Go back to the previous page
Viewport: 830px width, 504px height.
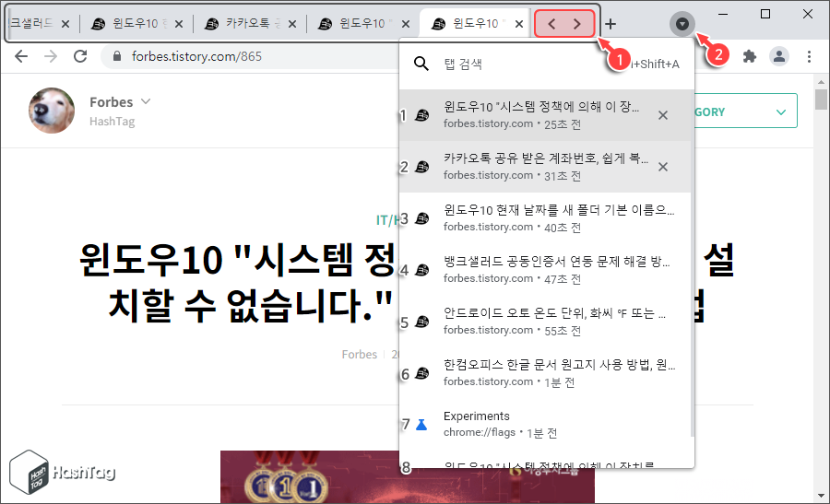[x=21, y=56]
